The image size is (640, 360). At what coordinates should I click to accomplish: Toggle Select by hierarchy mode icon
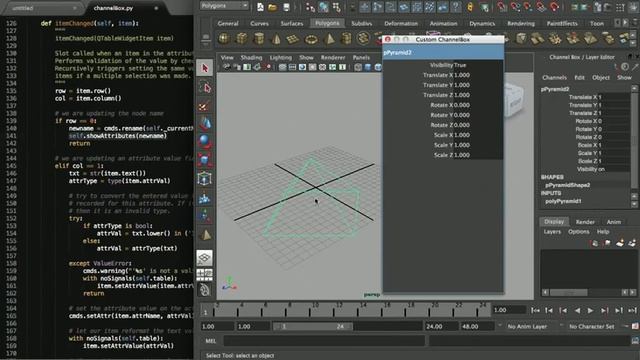[x=310, y=7]
